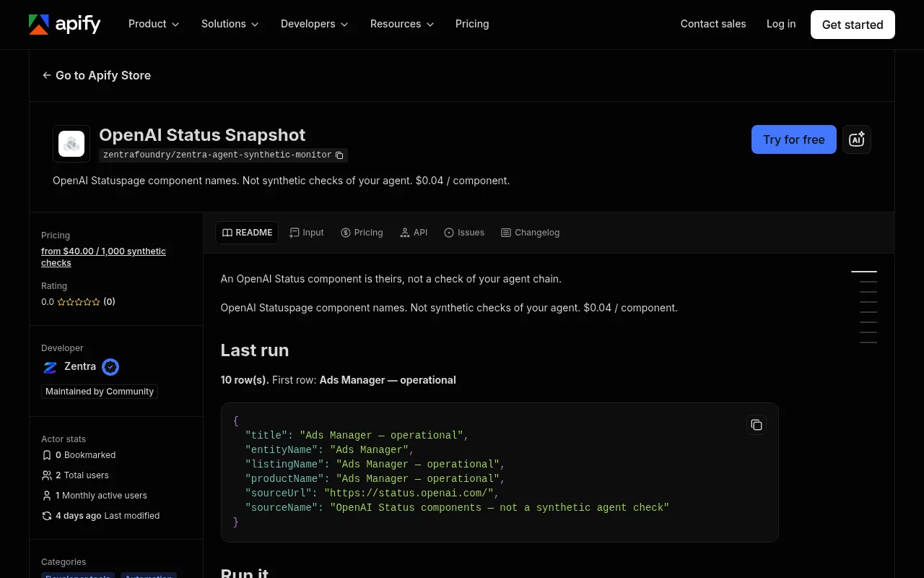Click the OpenAI Status Snapshot actor thumbnail

71,144
